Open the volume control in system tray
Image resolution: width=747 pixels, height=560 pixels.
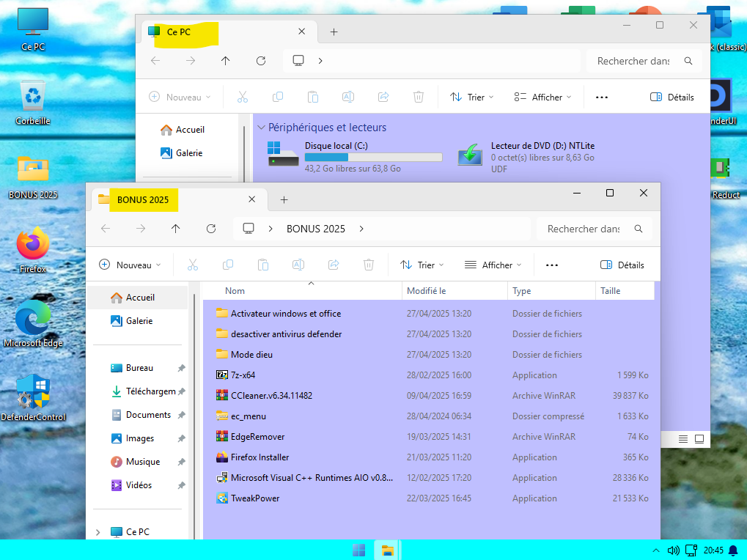click(674, 550)
